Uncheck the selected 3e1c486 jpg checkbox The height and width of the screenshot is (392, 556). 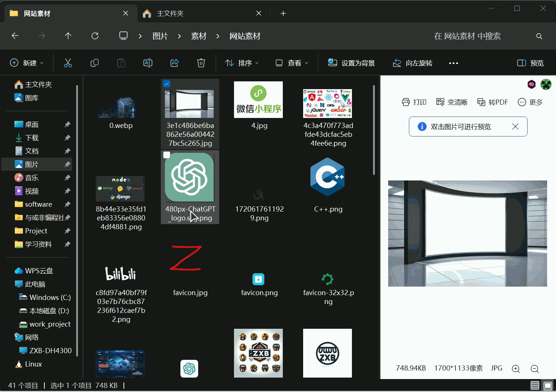(167, 84)
